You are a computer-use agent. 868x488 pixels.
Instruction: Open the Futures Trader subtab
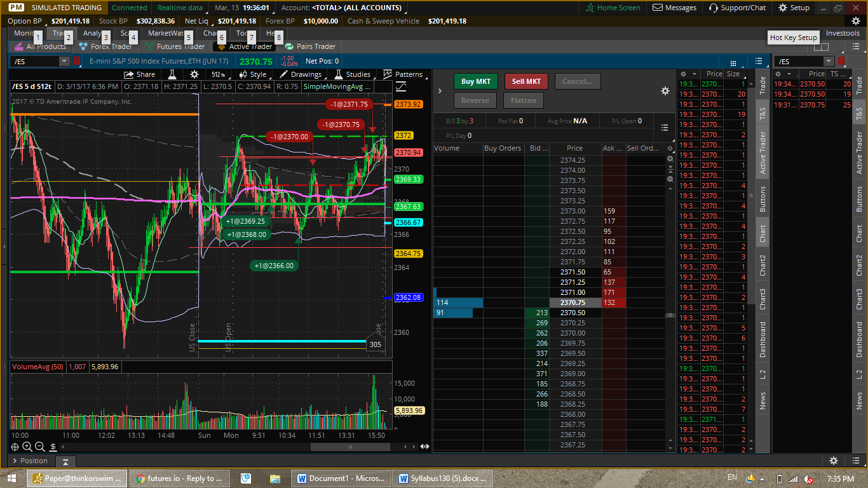tap(174, 46)
